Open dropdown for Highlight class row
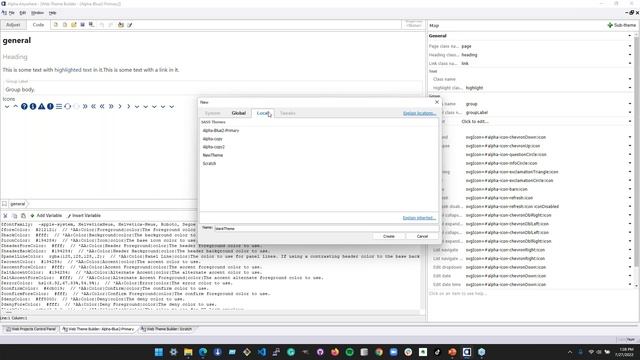 pyautogui.click(x=630, y=88)
